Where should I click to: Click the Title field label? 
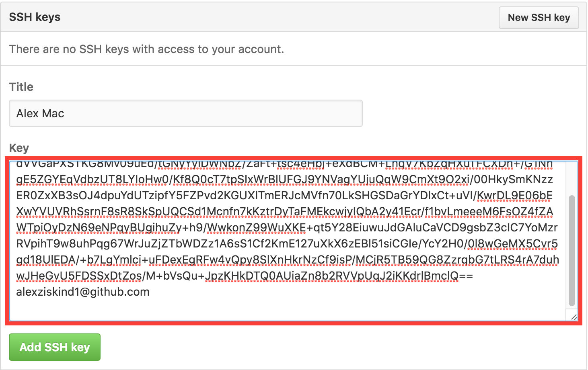pos(21,87)
